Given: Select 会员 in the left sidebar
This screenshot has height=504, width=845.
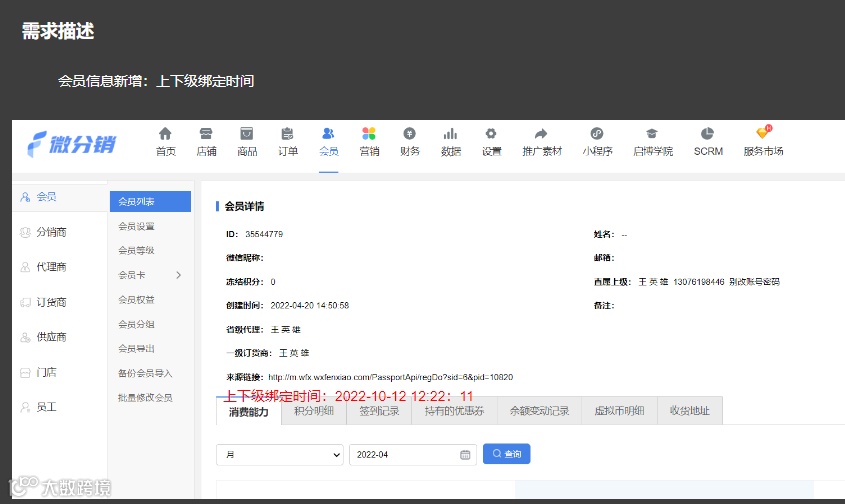Looking at the screenshot, I should [x=46, y=197].
